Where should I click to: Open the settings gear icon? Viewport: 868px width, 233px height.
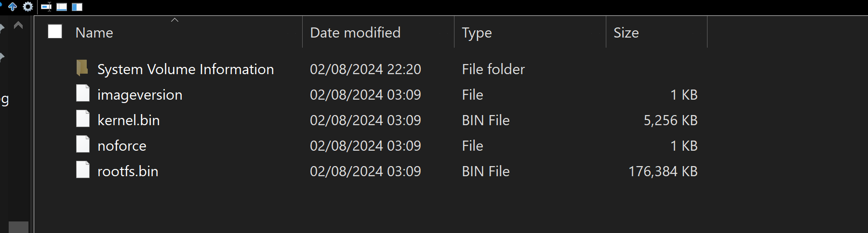click(28, 7)
